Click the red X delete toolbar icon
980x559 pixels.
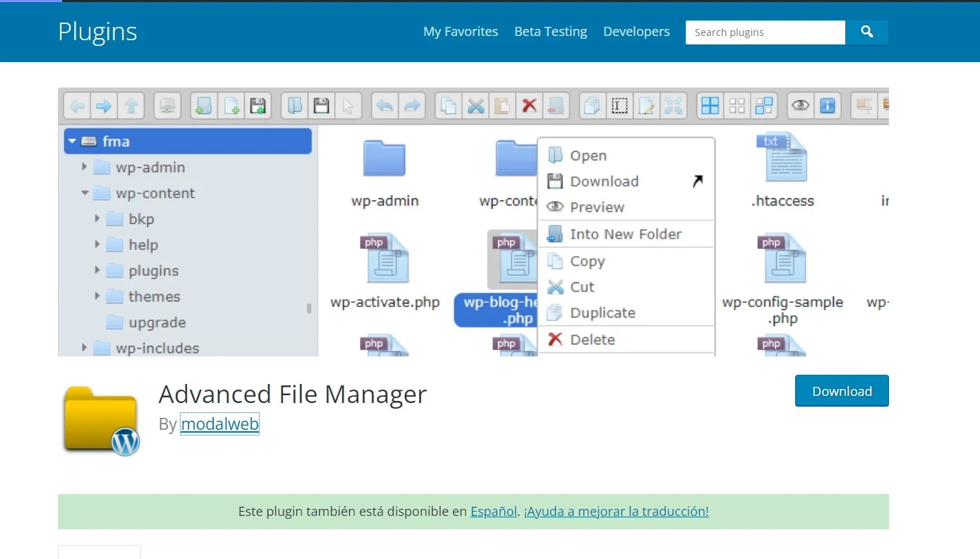coord(529,106)
